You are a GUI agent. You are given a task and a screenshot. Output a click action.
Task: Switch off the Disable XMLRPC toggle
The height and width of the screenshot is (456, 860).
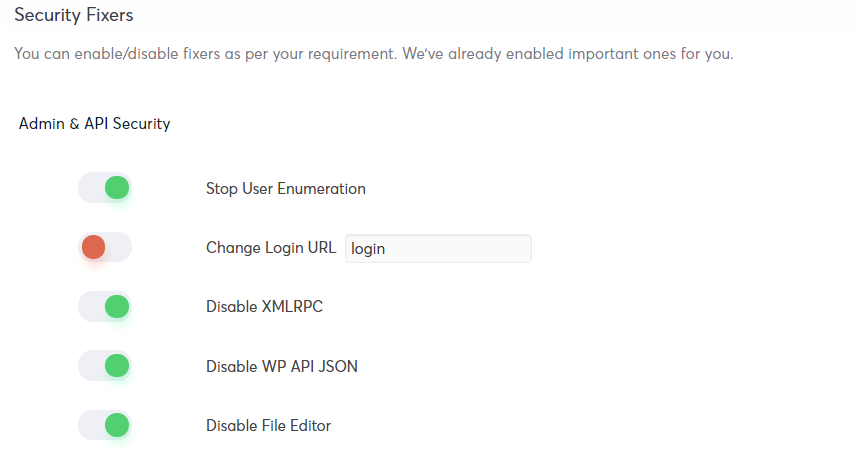105,306
